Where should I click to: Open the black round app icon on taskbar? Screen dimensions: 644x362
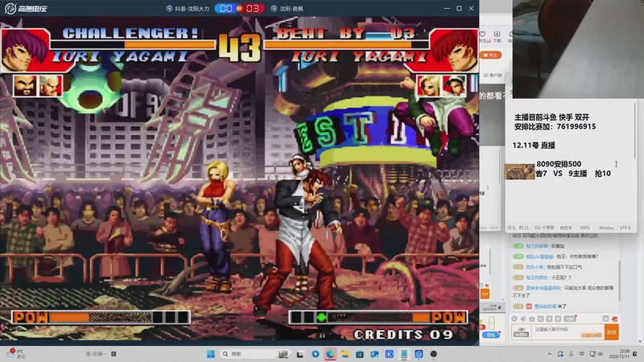tap(434, 354)
